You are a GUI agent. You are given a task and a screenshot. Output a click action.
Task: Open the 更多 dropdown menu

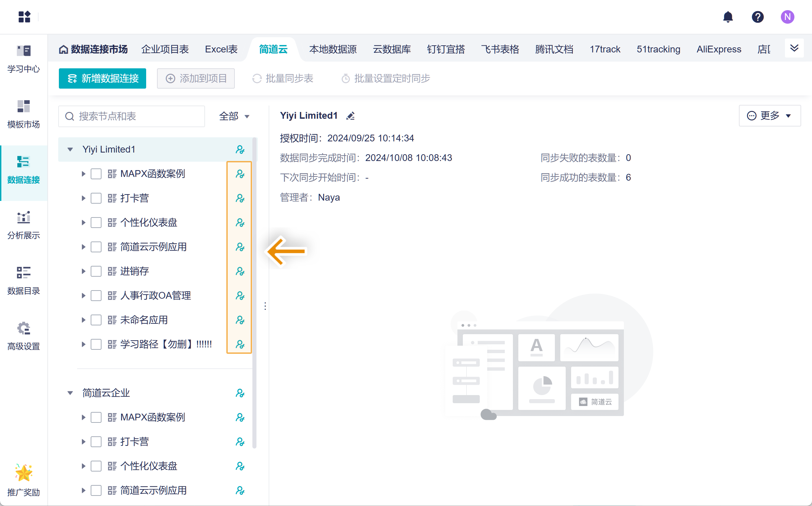pos(769,116)
